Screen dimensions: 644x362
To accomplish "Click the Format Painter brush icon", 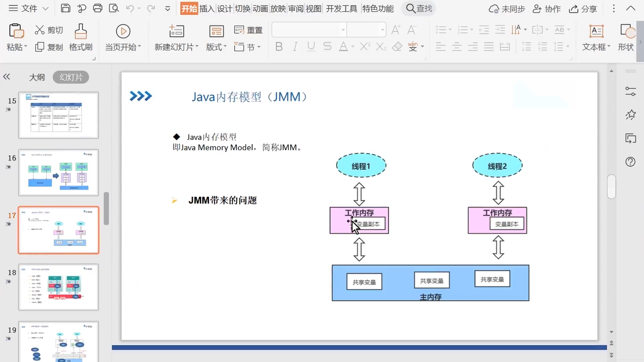I will pyautogui.click(x=80, y=31).
